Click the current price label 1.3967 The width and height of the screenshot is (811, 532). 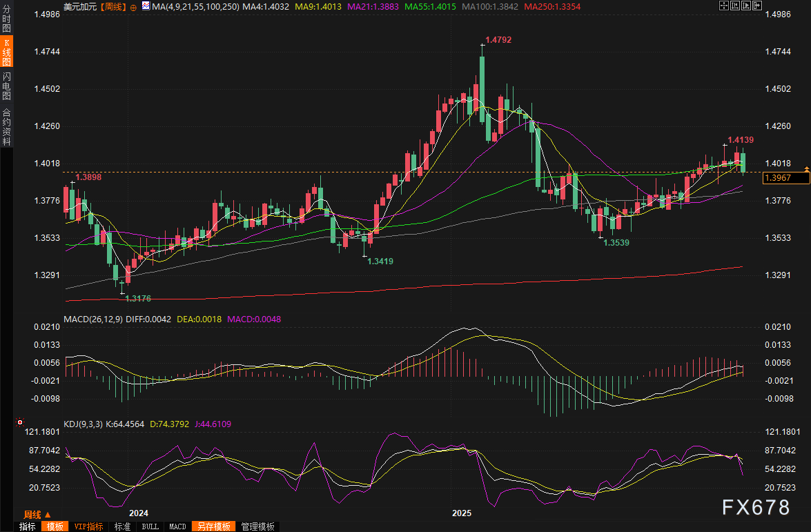(785, 179)
